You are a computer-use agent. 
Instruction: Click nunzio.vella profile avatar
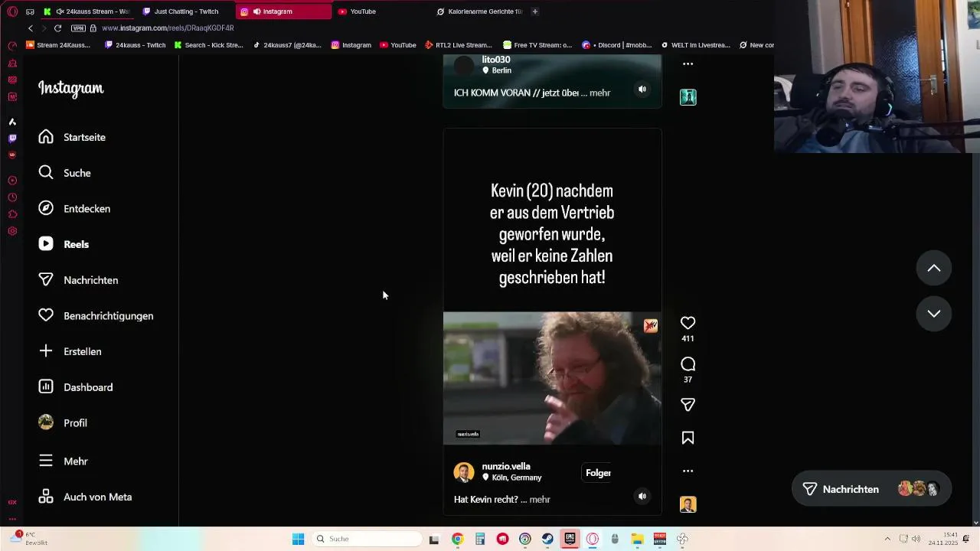pyautogui.click(x=464, y=472)
